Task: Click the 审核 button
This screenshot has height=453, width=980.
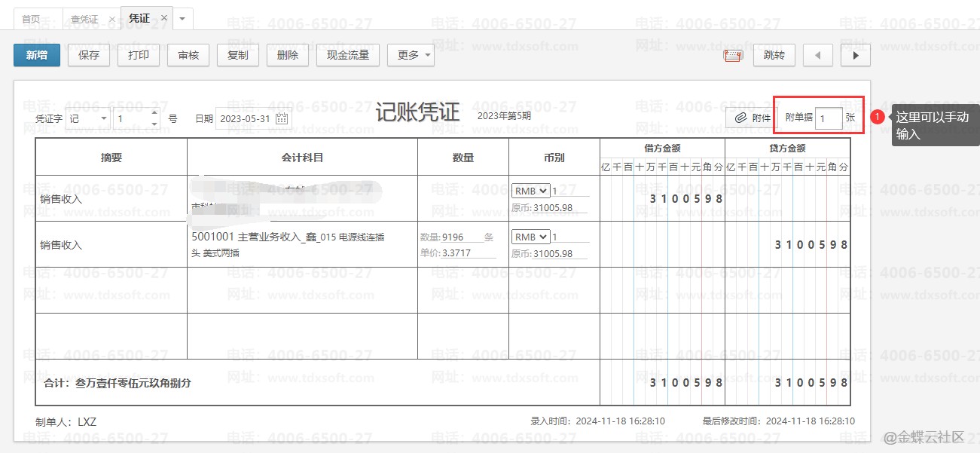Action: [188, 55]
